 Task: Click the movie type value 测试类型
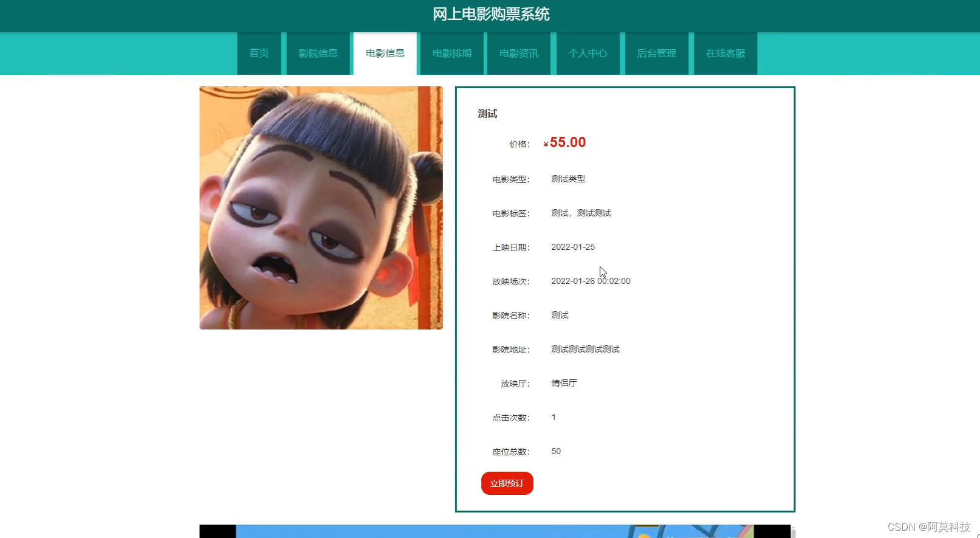click(x=568, y=179)
